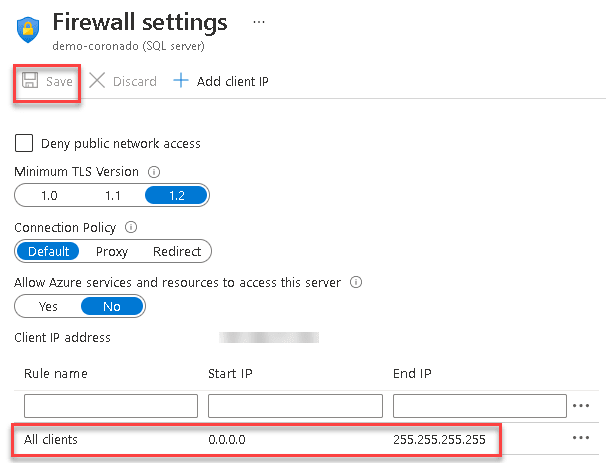Click the End IP input field
606x463 pixels.
[x=480, y=405]
